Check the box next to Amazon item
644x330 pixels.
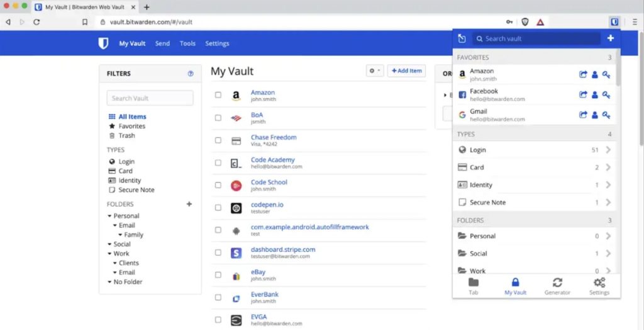click(218, 95)
